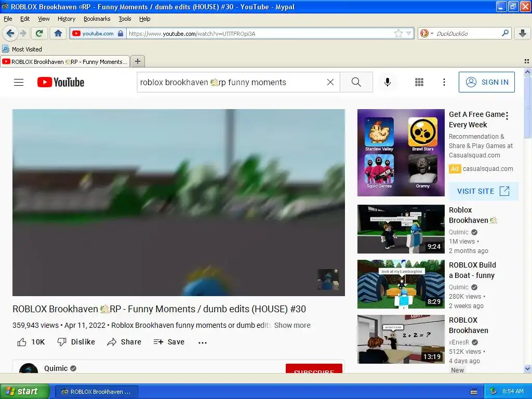
Task: Open the Roblox Brookhaven suggested video title
Action: (x=473, y=215)
